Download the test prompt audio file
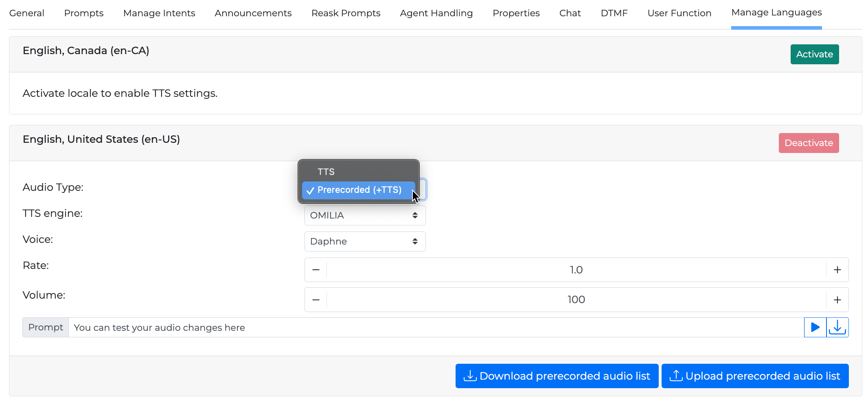 pyautogui.click(x=837, y=328)
